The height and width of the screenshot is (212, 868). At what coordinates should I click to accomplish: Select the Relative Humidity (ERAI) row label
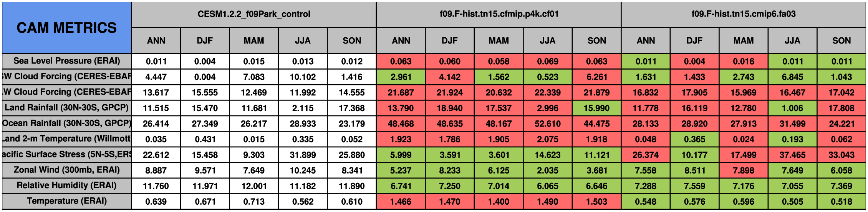(x=66, y=185)
